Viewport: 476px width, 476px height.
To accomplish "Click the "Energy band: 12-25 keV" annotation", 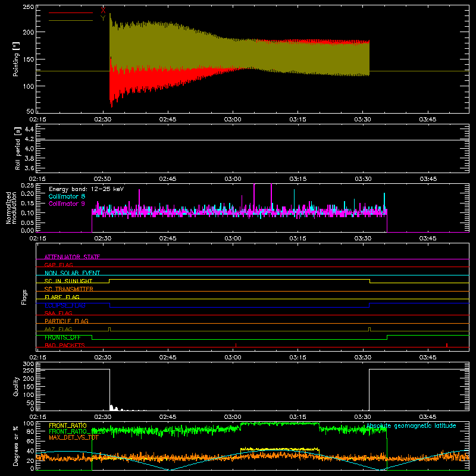I will click(86, 189).
